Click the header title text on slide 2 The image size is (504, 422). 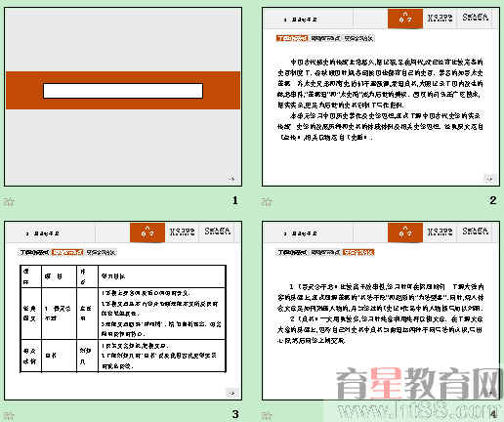[300, 20]
